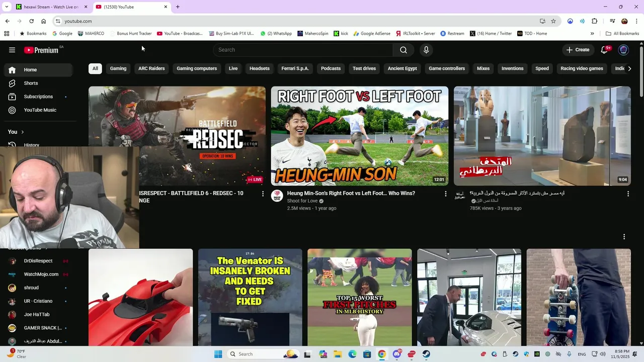Image resolution: width=644 pixels, height=362 pixels.
Task: Open the account avatar menu
Action: coord(623,50)
